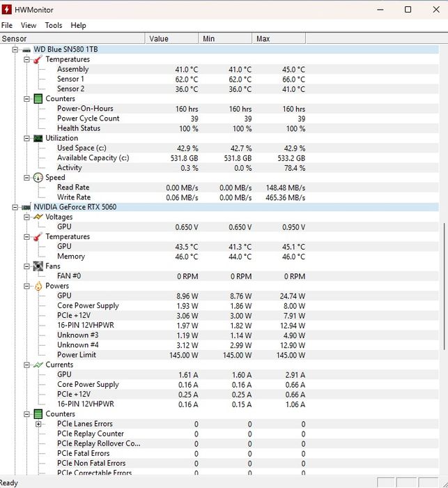Collapse the SSD Counters group
Screen dimensions: 448x488
[26, 99]
